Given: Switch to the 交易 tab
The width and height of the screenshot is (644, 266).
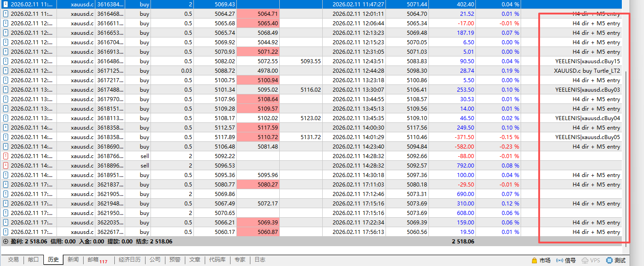Looking at the screenshot, I should pyautogui.click(x=13, y=260).
